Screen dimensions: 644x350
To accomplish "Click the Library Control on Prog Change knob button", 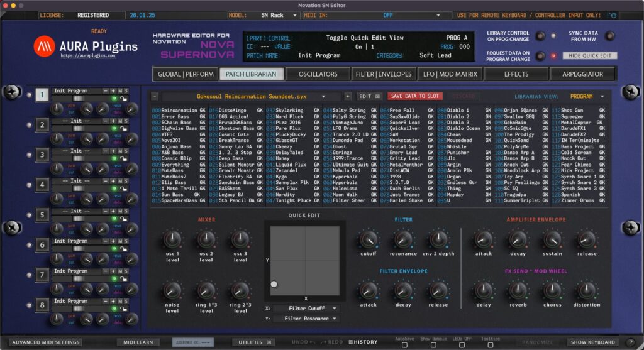I will pyautogui.click(x=540, y=36).
